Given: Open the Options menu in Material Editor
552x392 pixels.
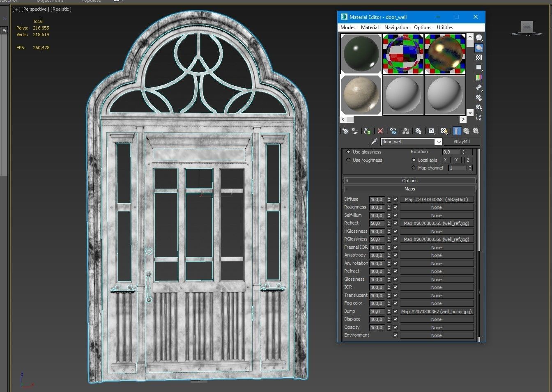Looking at the screenshot, I should pos(423,28).
